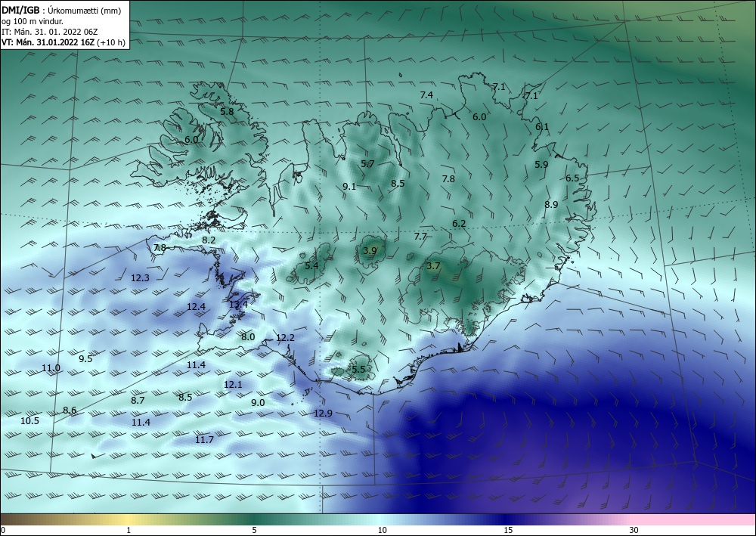Image resolution: width=756 pixels, height=536 pixels.
Task: Select the 8.9 value in the east
Action: point(551,204)
